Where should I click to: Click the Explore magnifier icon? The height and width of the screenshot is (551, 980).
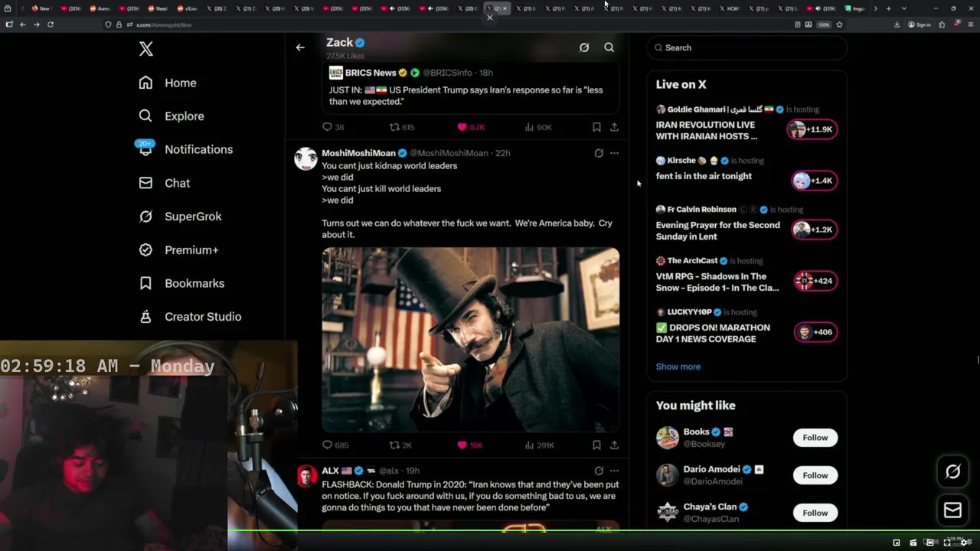click(145, 116)
